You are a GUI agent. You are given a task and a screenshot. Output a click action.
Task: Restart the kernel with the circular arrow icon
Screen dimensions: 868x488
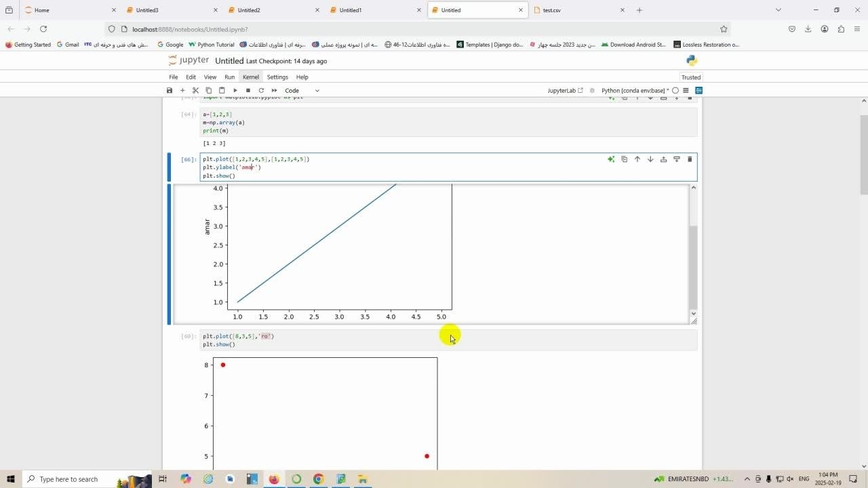(x=261, y=91)
